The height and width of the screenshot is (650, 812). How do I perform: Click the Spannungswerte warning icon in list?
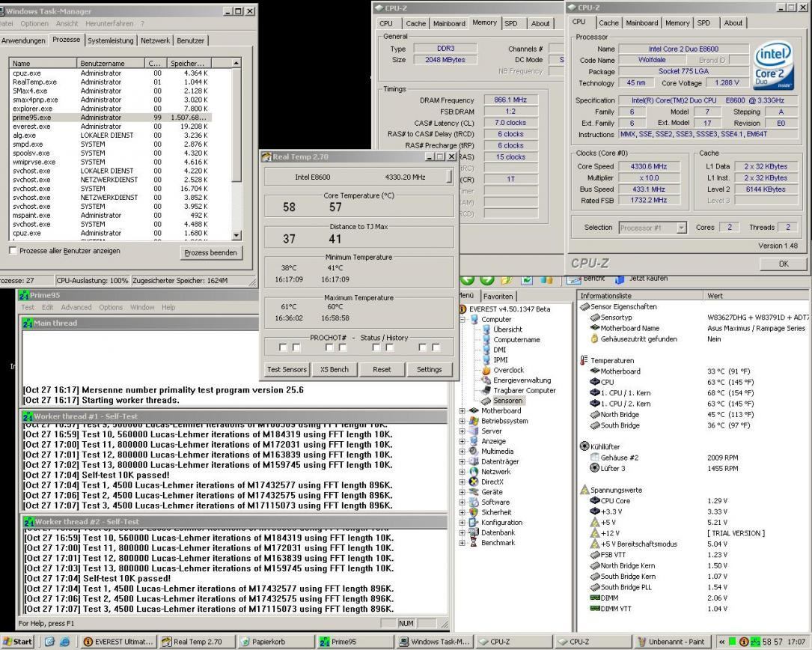pyautogui.click(x=584, y=490)
